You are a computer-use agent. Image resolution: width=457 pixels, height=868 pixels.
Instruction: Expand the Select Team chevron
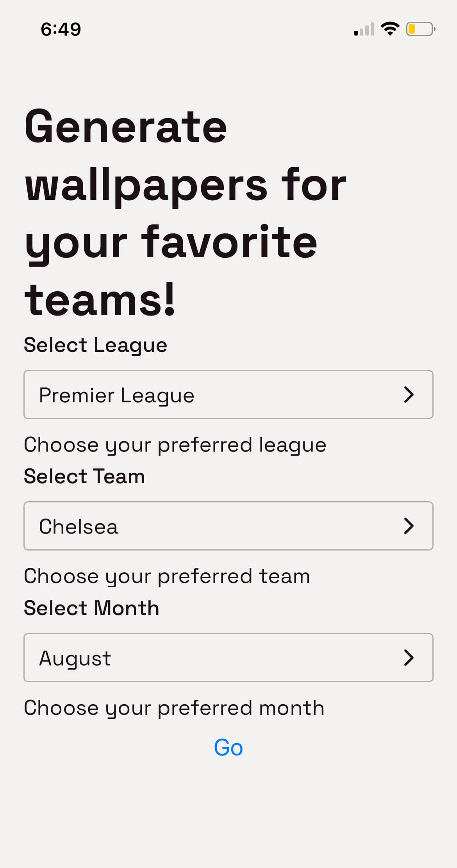(409, 526)
